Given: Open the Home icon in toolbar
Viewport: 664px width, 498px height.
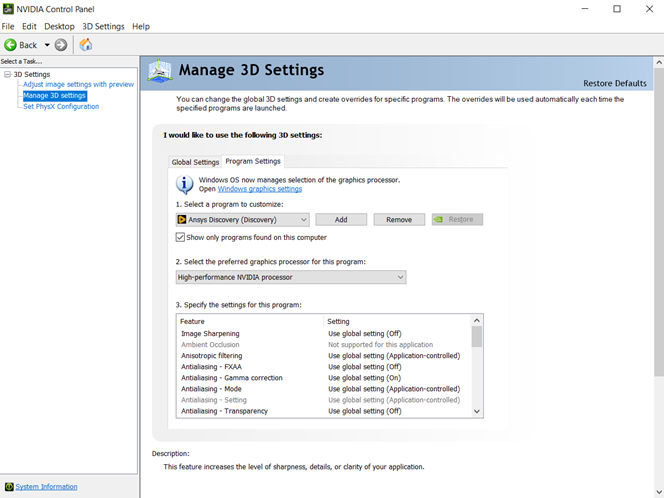Looking at the screenshot, I should (86, 44).
